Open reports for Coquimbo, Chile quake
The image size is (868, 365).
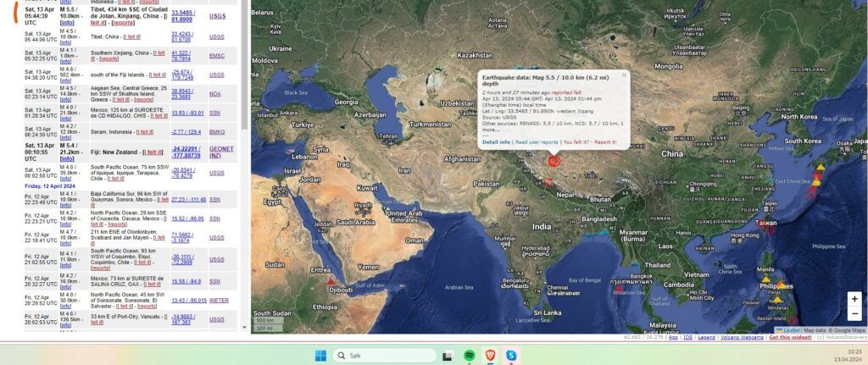coord(100,268)
